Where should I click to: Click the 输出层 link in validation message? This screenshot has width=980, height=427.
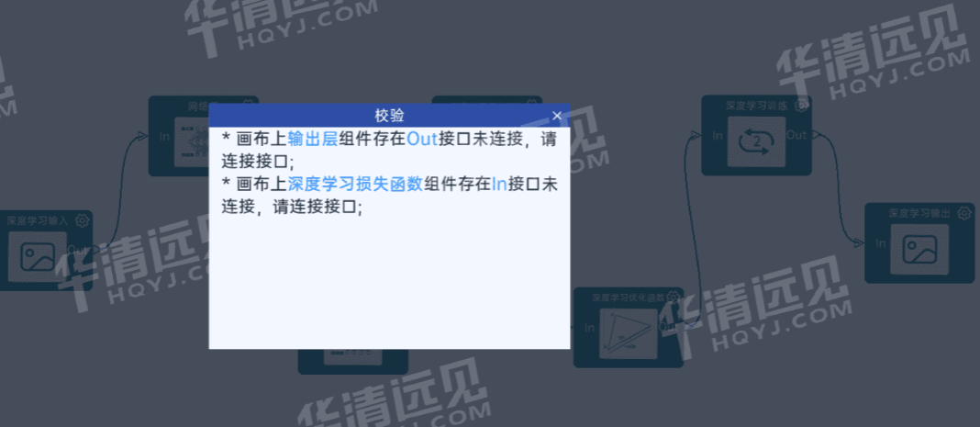coord(313,139)
